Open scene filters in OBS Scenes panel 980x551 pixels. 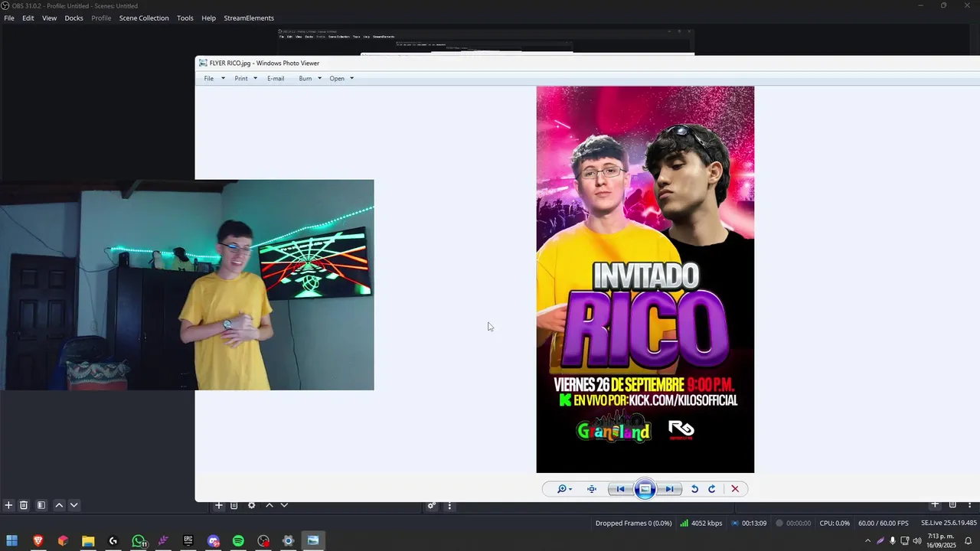tap(41, 505)
